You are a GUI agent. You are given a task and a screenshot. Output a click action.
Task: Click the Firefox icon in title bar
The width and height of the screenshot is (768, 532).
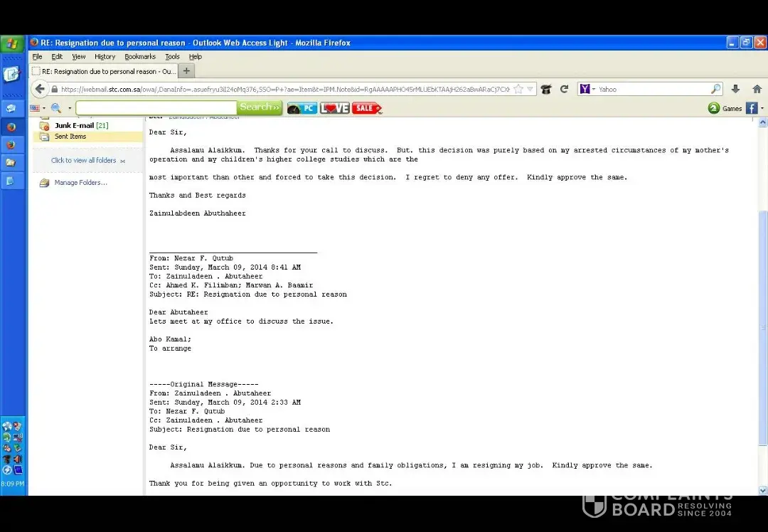[x=34, y=43]
